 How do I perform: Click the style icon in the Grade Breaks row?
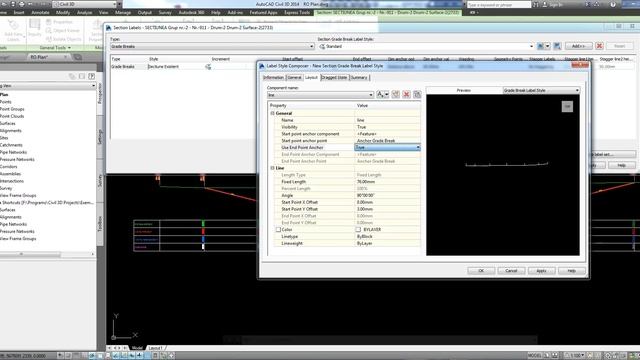[208, 67]
